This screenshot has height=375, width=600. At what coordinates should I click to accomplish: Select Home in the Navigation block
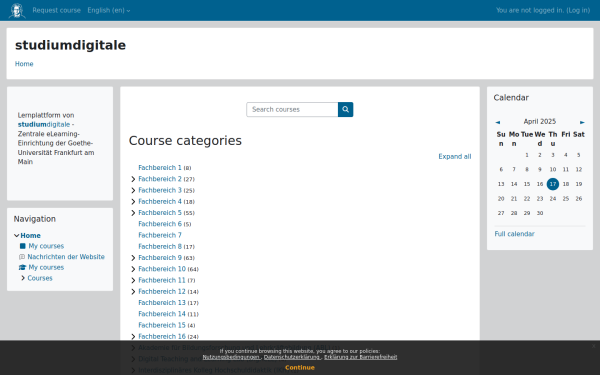click(30, 236)
